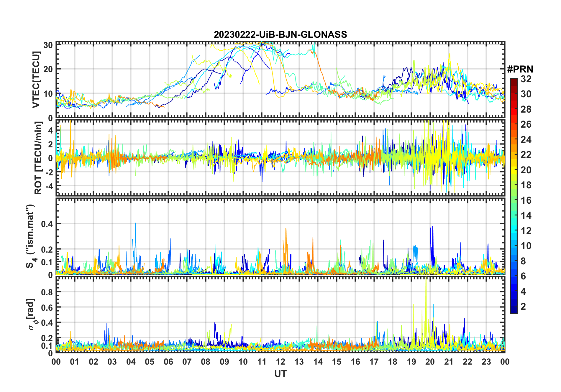Click the colorbar tick label 32
This screenshot has width=561, height=392.
(526, 79)
